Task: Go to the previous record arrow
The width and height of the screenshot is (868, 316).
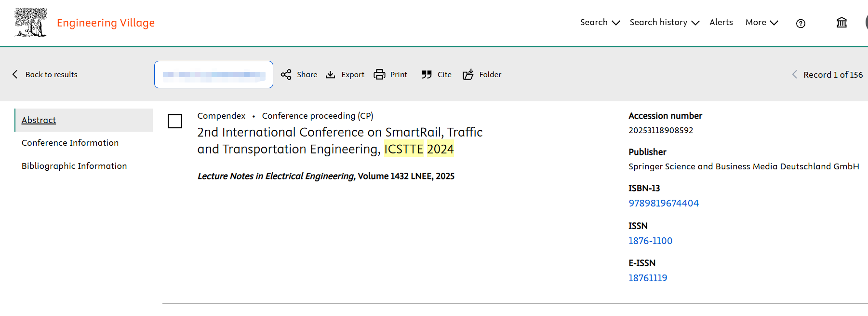Action: click(x=794, y=74)
